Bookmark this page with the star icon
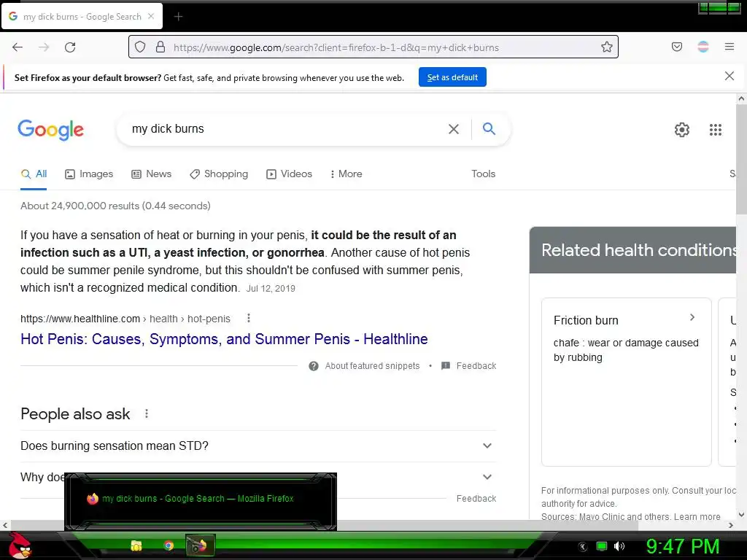This screenshot has height=560, width=747. (x=606, y=47)
